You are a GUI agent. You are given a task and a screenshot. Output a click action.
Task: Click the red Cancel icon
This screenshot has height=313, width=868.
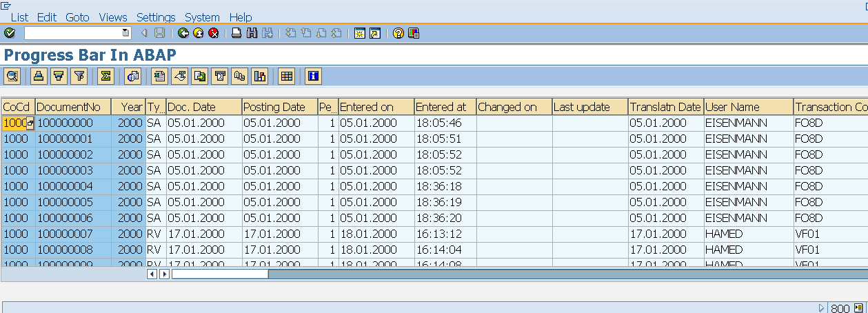point(214,33)
